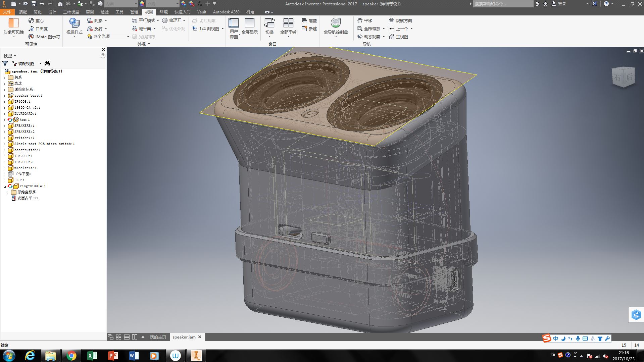This screenshot has height=362, width=644.
Task: Click the Home icon in quick access toolbar
Action: click(x=60, y=4)
